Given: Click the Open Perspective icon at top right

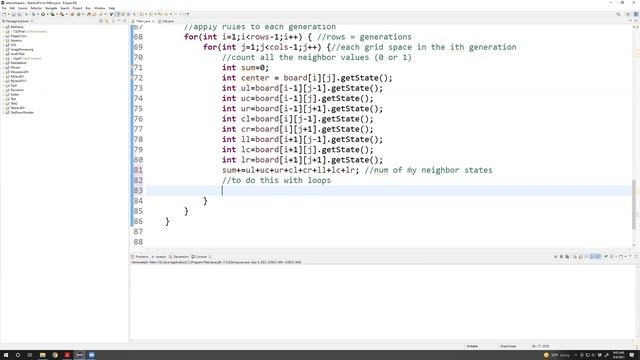Looking at the screenshot, I should click(x=629, y=14).
